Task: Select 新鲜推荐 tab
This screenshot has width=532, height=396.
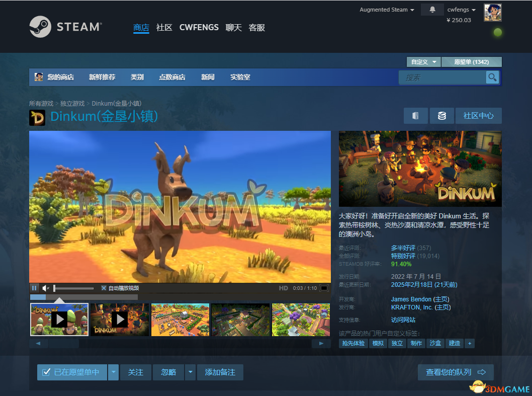Action: [102, 77]
